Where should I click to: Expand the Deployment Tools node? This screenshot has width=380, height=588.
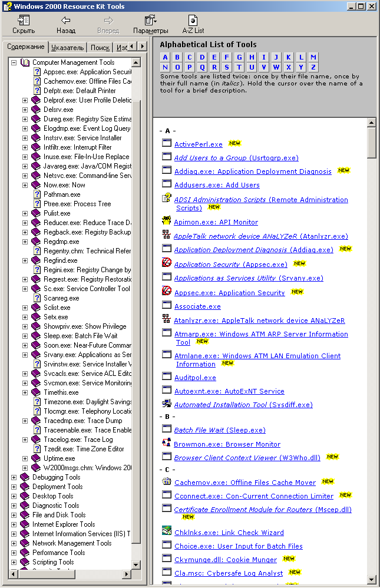[x=14, y=487]
